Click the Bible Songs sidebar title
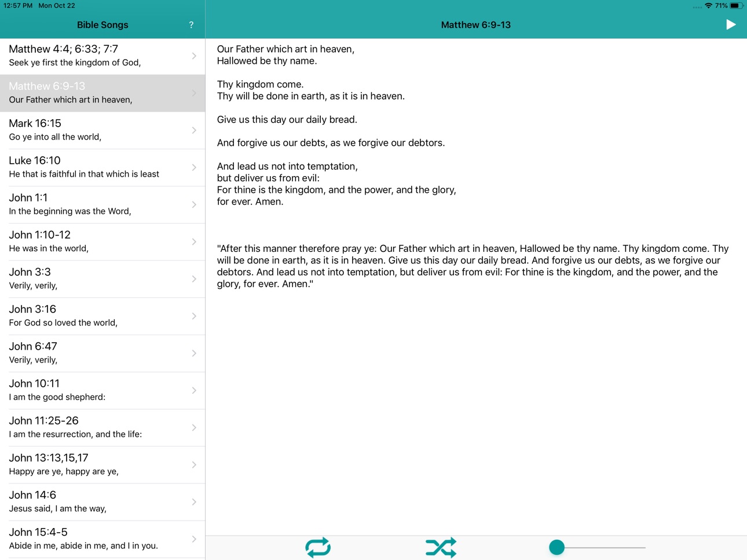 click(x=102, y=25)
